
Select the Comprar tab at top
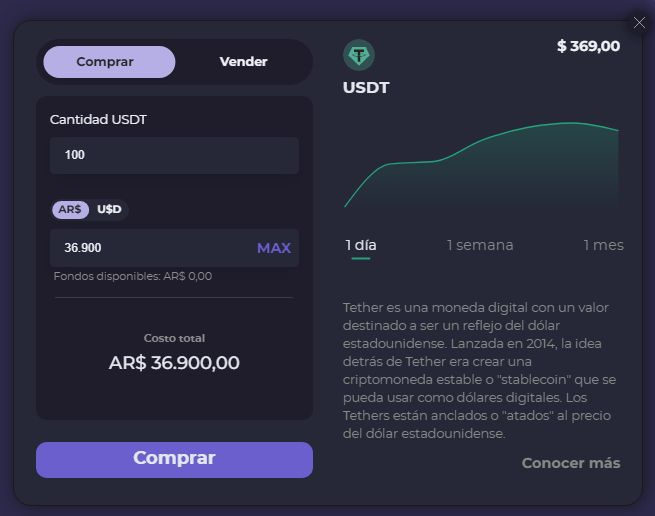click(105, 62)
